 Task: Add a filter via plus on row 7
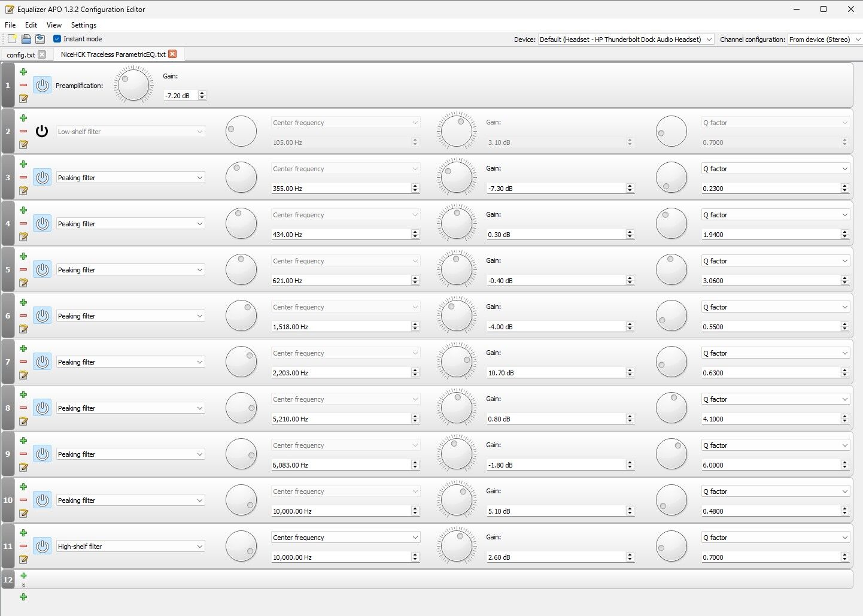tap(23, 348)
